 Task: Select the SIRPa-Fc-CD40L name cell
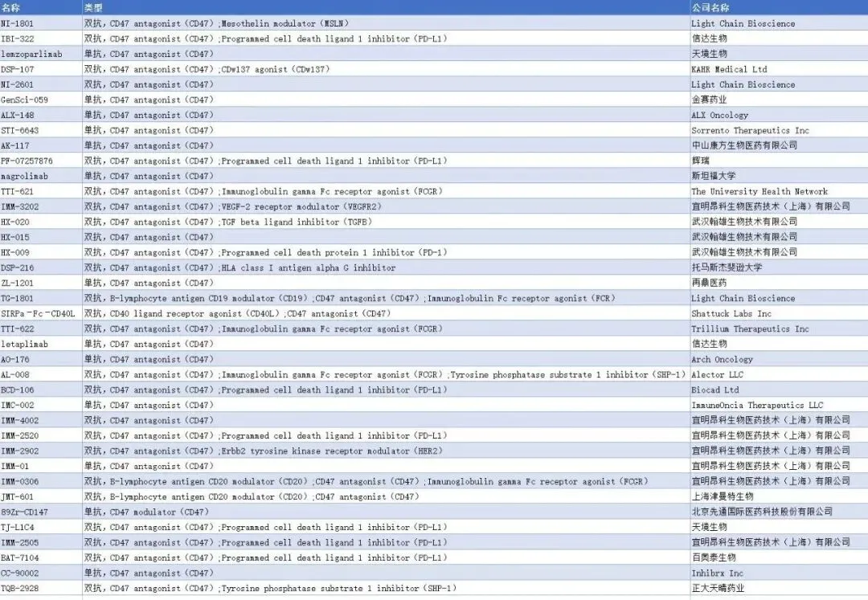click(41, 313)
